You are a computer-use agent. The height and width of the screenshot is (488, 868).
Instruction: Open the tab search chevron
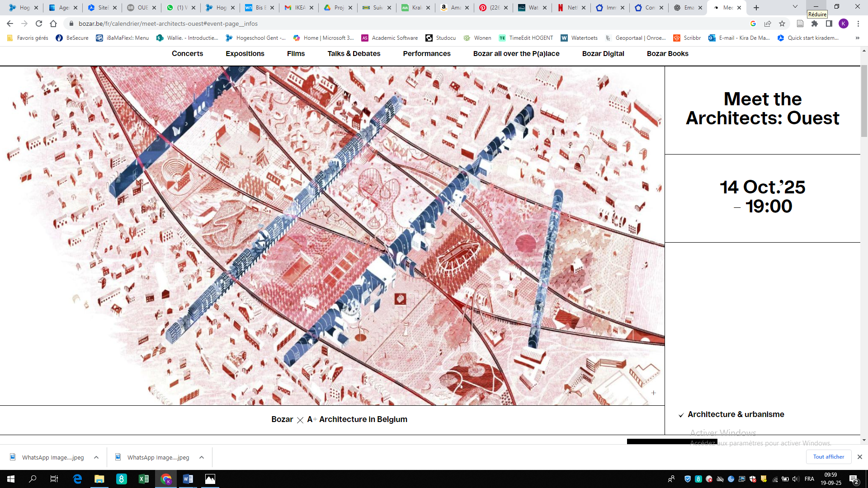[795, 7]
